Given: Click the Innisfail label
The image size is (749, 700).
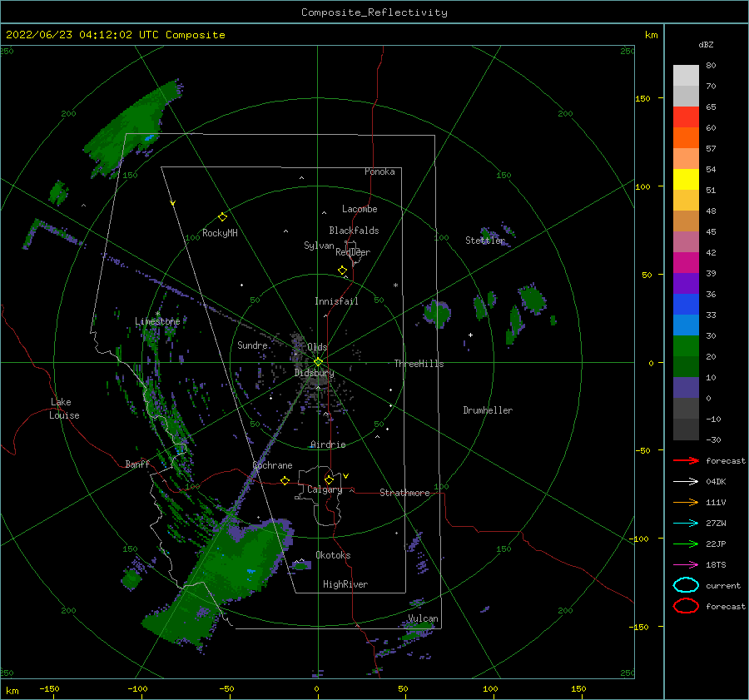Looking at the screenshot, I should pyautogui.click(x=336, y=301).
